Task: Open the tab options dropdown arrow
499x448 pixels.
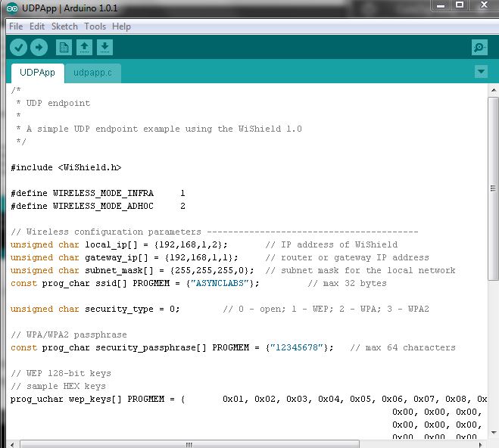Action: 481,72
